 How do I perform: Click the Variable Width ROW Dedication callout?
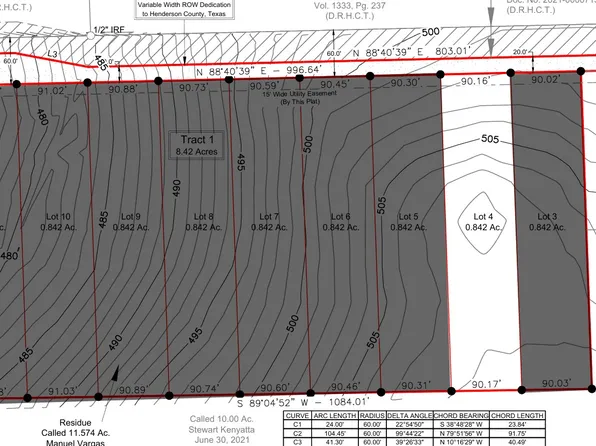pos(184,9)
